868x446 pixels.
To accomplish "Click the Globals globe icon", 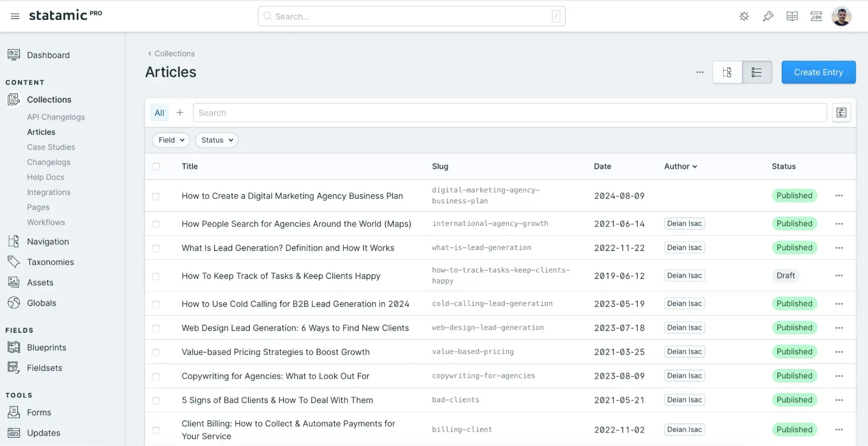I will (14, 303).
